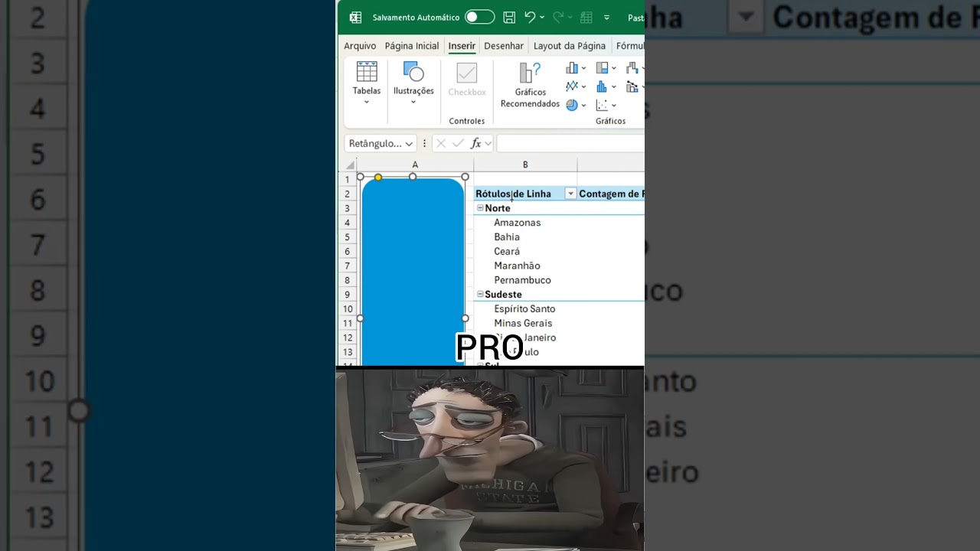Open Gráficos Recomendados
Screen dimensions: 980x551
[x=530, y=85]
